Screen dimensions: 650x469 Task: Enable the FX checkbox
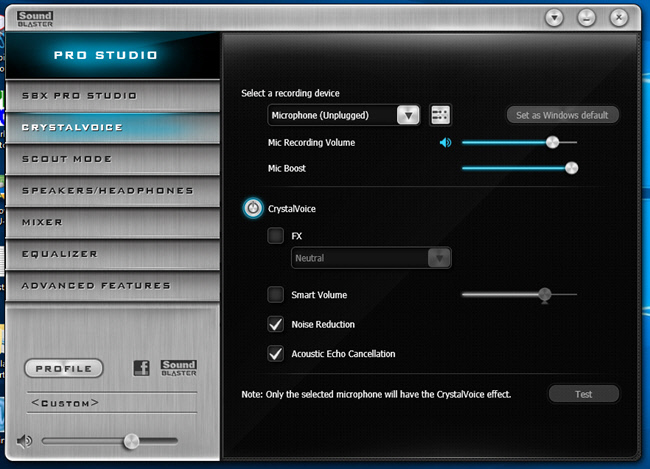click(275, 236)
